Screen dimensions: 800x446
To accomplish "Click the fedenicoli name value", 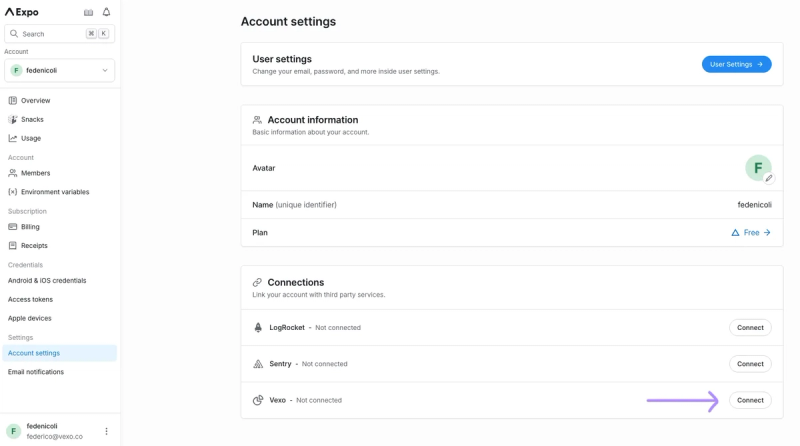I will [754, 205].
